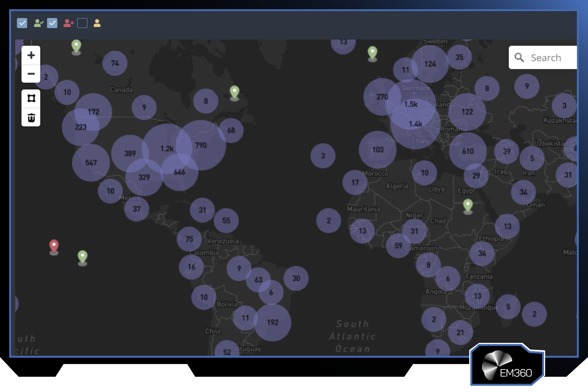
Task: Expand the 270 cluster
Action: (382, 97)
